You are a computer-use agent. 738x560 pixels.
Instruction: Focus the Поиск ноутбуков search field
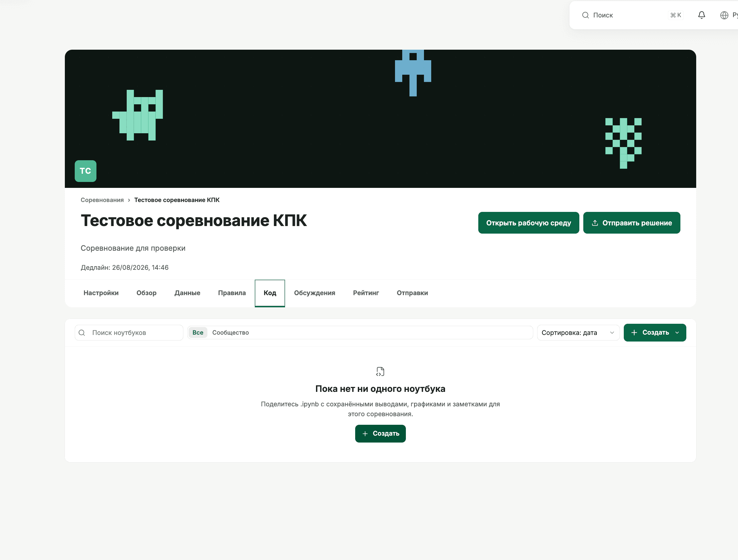point(129,333)
